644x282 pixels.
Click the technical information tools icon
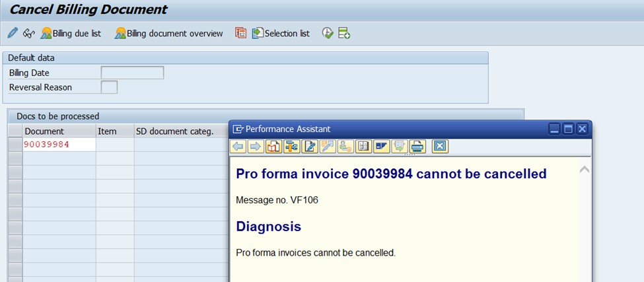[292, 147]
